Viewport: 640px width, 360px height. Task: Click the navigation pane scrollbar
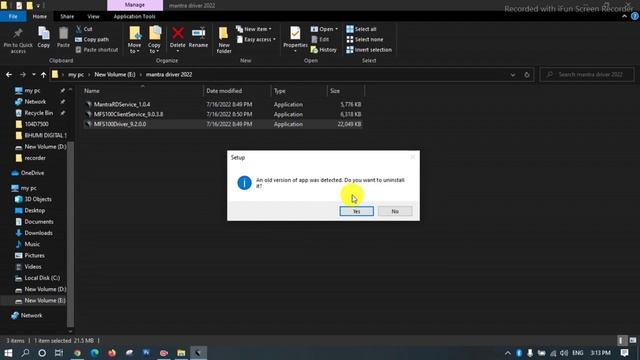point(70,233)
